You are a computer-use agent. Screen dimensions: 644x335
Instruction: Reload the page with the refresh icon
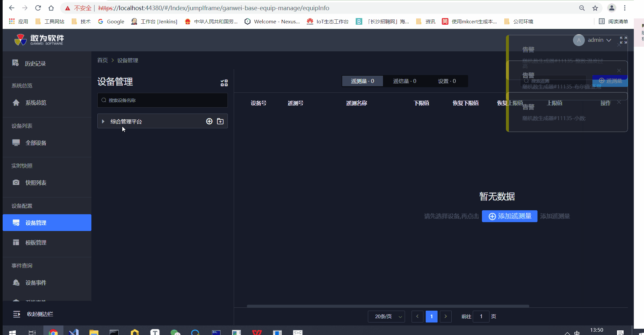[38, 8]
